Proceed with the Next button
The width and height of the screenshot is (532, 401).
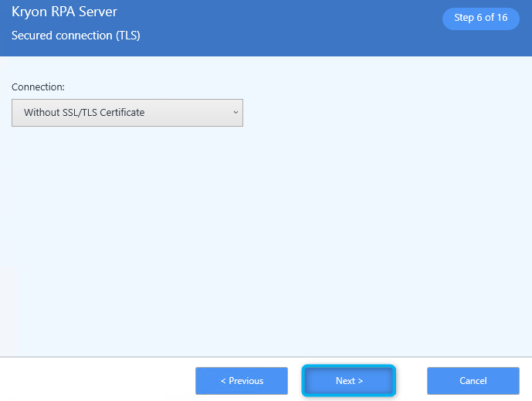click(349, 381)
